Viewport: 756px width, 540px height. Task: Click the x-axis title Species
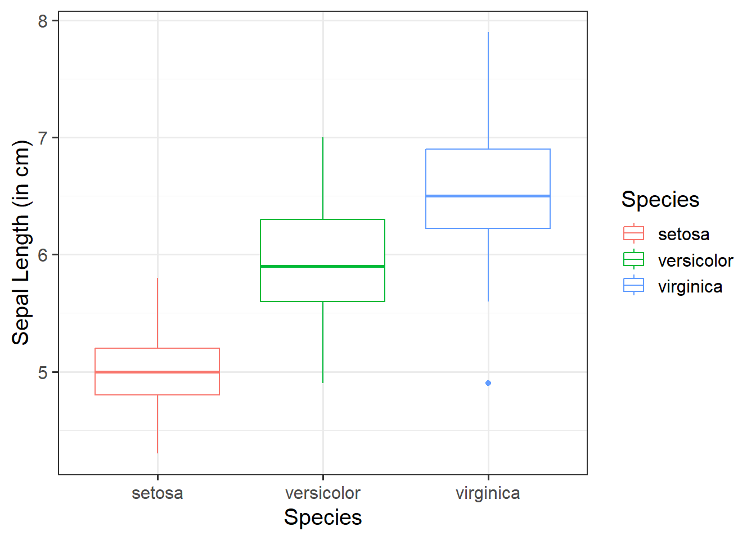(323, 517)
